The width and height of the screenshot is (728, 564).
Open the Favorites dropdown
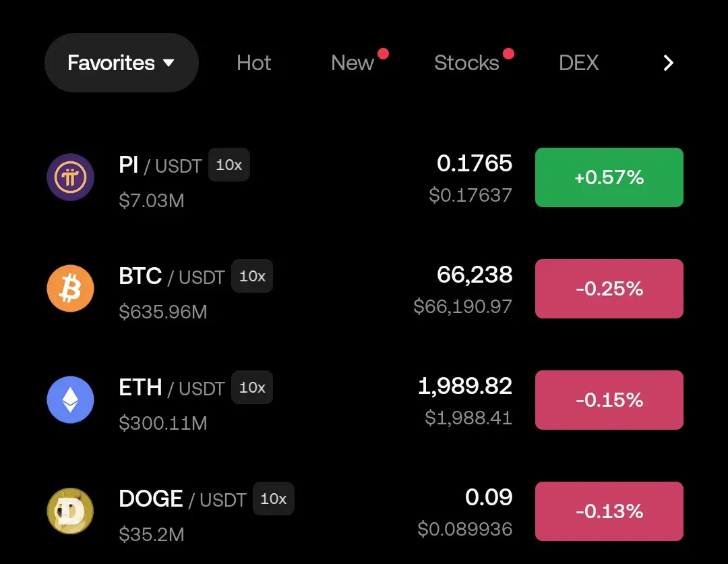pyautogui.click(x=121, y=63)
